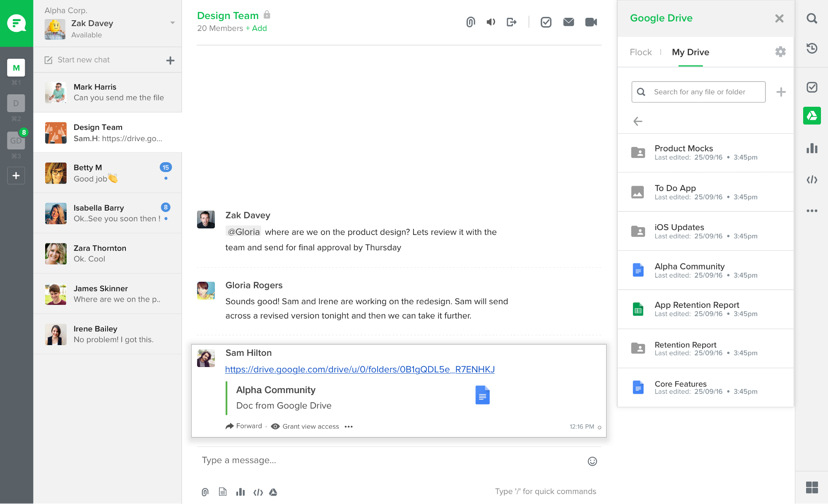Image resolution: width=828 pixels, height=504 pixels.
Task: Click Grant view access eye icon
Action: [275, 427]
